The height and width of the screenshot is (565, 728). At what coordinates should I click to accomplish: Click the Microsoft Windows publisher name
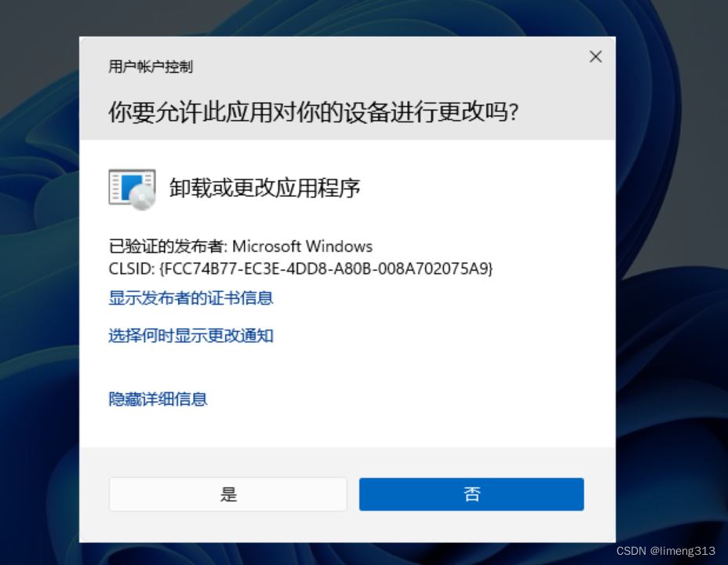[x=302, y=246]
